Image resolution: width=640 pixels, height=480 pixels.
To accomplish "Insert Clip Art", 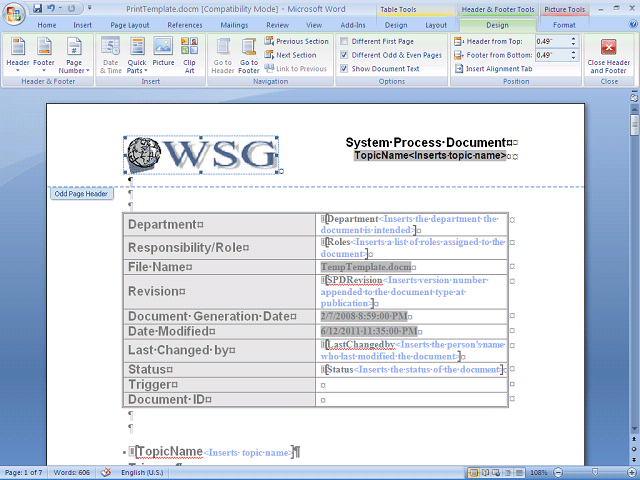I will coord(189,56).
